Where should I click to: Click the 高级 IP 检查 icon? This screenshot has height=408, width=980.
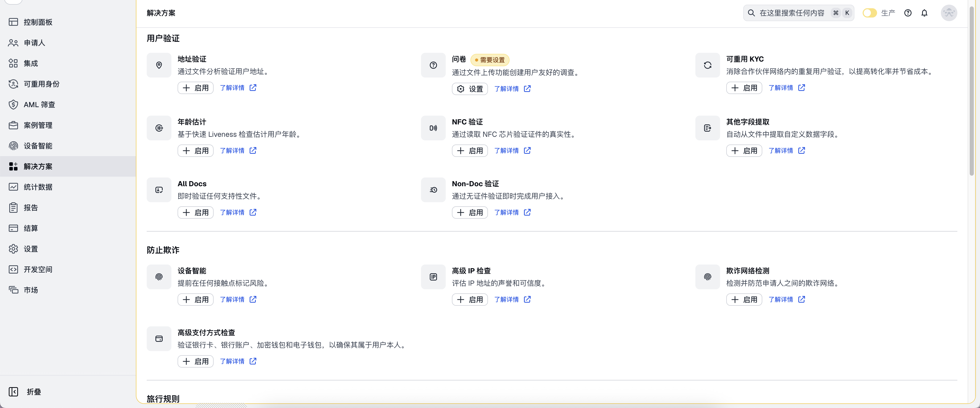pos(433,277)
